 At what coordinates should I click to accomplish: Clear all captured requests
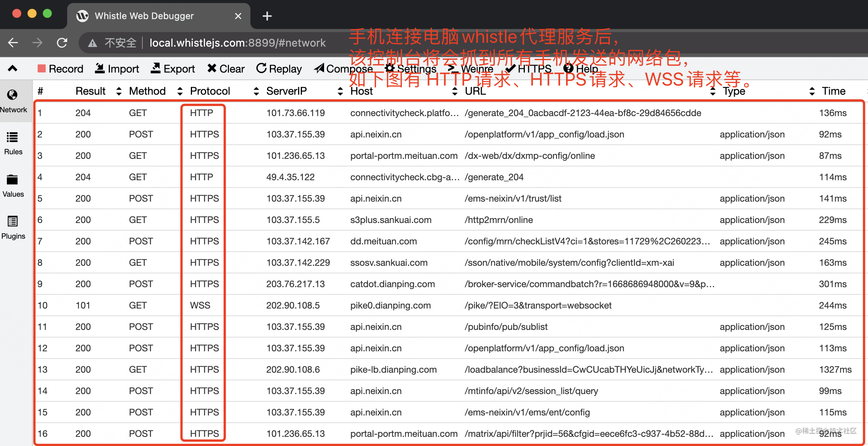pos(226,69)
